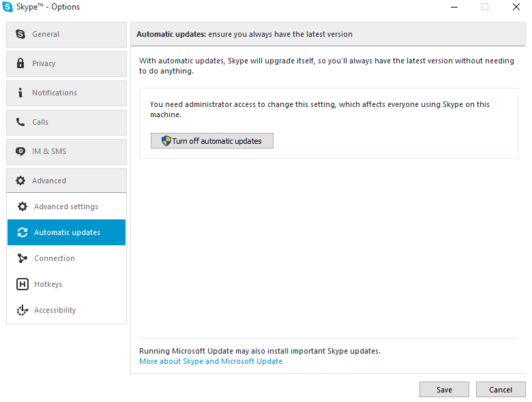Go to the IM & SMS tab

pos(67,152)
